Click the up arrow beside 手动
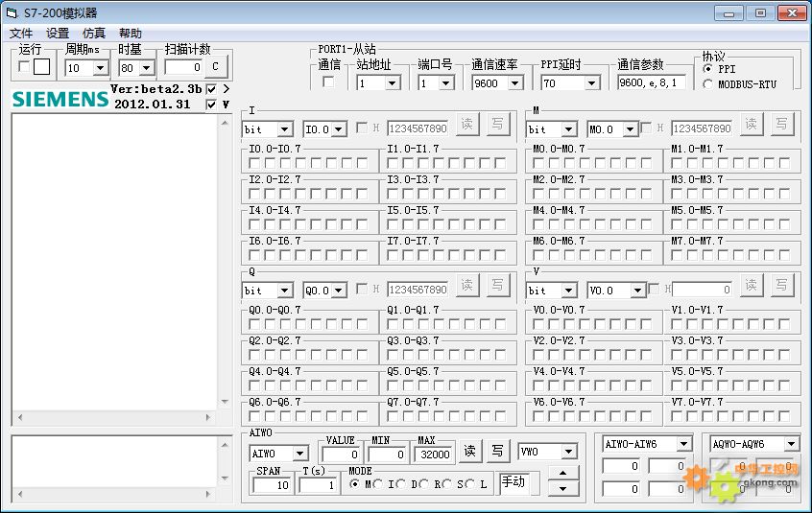This screenshot has height=513, width=812. pyautogui.click(x=562, y=473)
